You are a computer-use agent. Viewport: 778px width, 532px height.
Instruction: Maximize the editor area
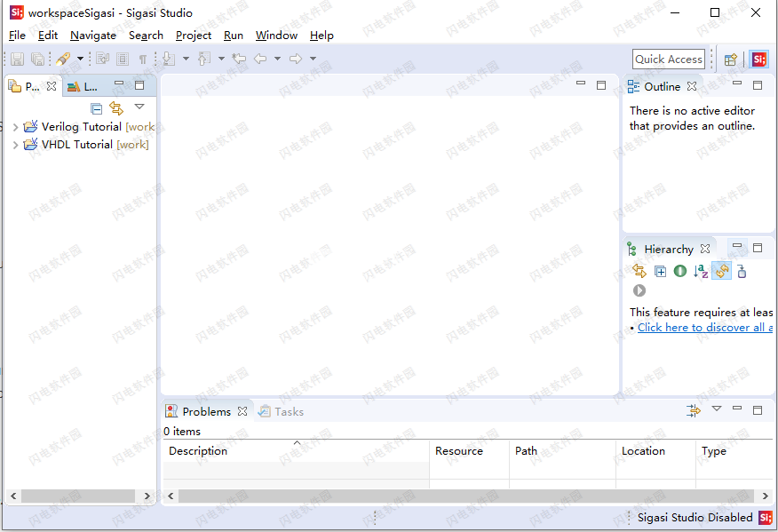(601, 85)
